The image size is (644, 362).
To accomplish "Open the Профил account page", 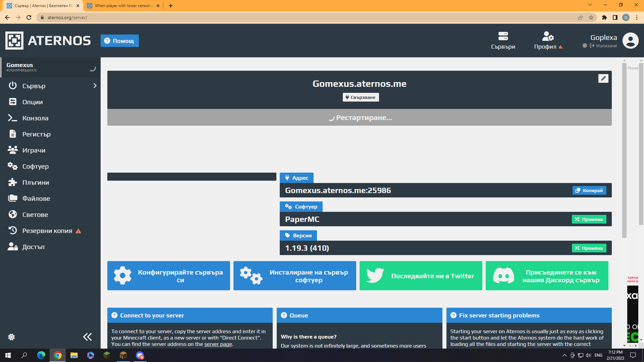I will 548,41.
